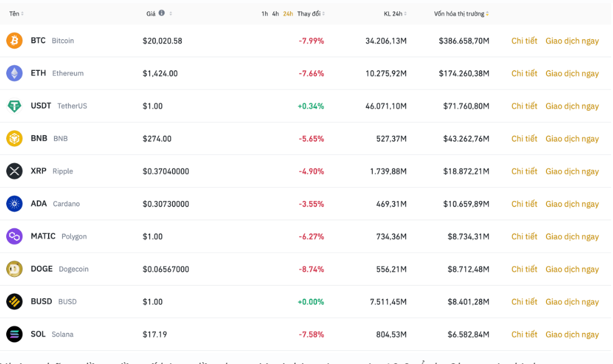Open Chi tiết for Ethereum

pos(525,73)
